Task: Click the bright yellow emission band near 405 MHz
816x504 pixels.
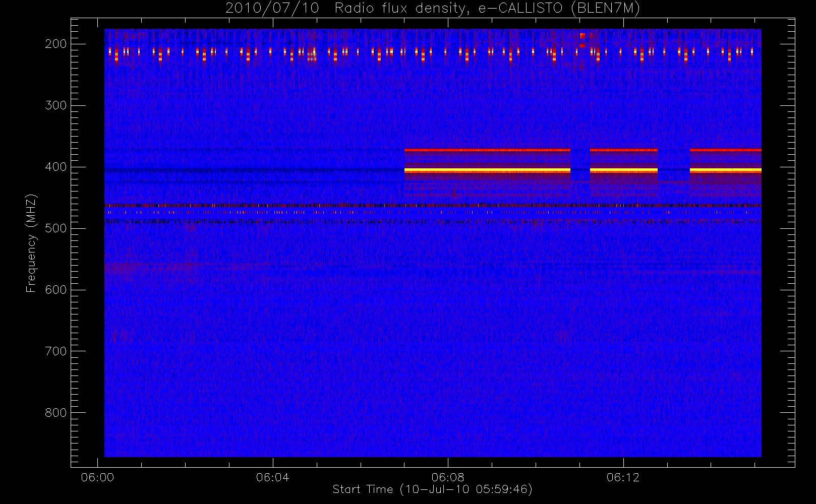Action: tap(582, 171)
